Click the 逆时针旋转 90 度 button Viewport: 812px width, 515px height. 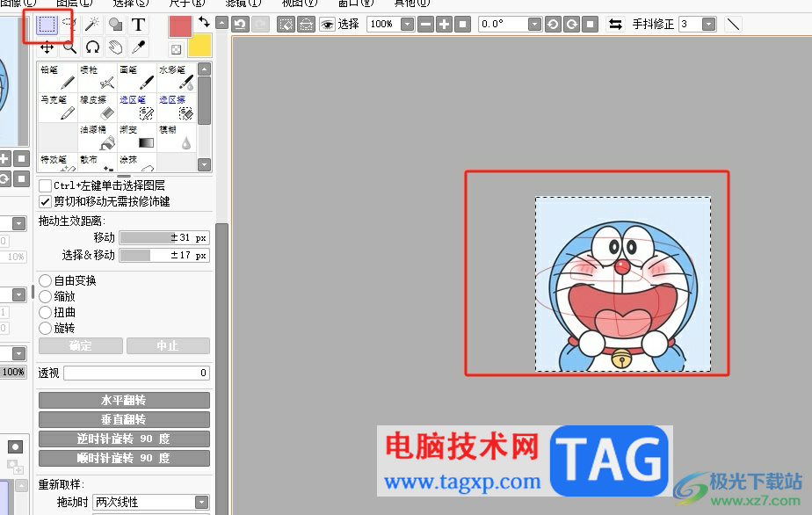pos(124,439)
